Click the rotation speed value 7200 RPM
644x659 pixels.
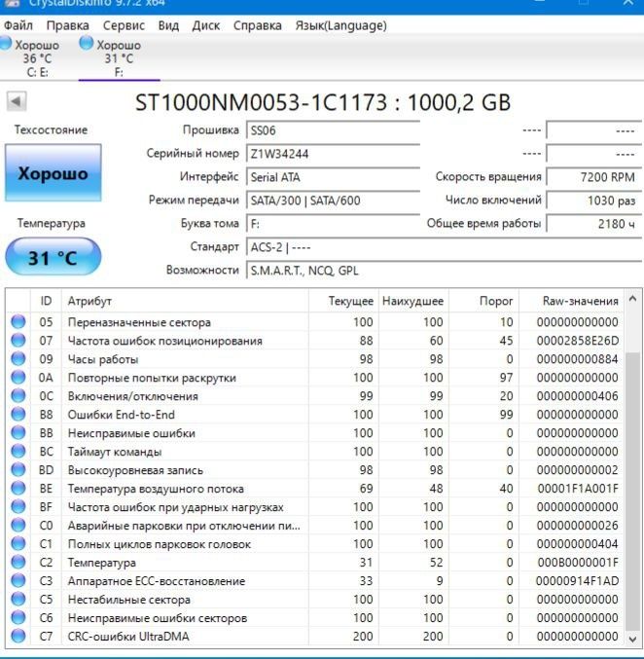[594, 177]
